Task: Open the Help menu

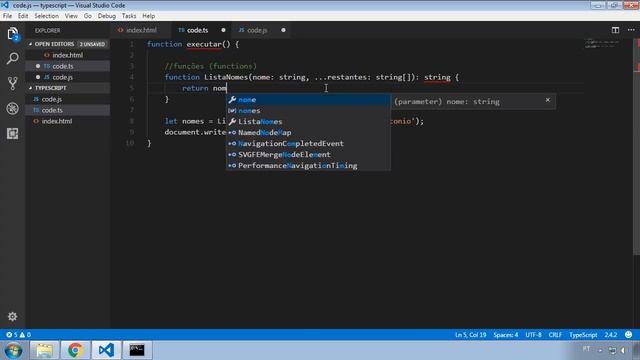Action: 149,16
